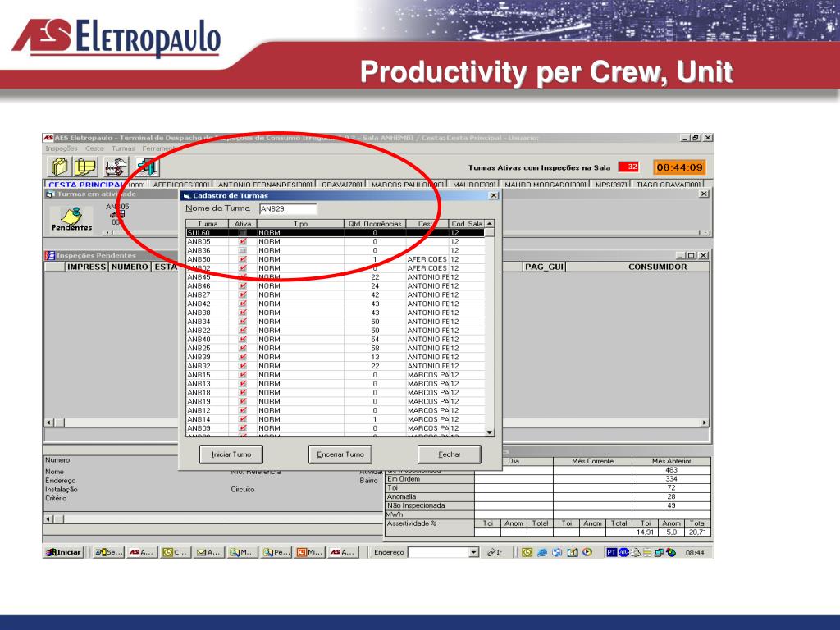Click the media player quick launch icon
Image resolution: width=840 pixels, height=630 pixels.
[x=587, y=552]
